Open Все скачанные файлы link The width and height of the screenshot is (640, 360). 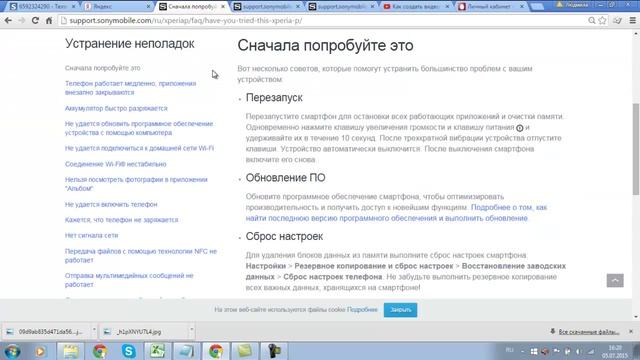pyautogui.click(x=589, y=332)
